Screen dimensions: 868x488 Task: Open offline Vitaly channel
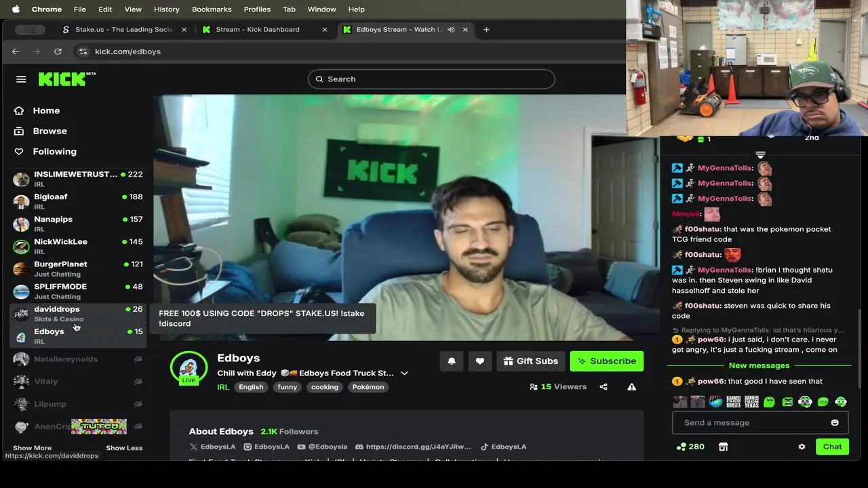pyautogui.click(x=78, y=382)
